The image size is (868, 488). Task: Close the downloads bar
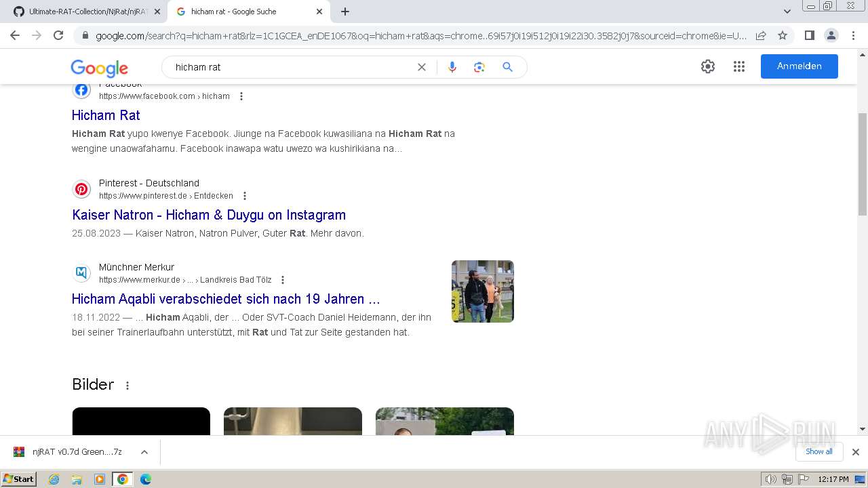click(855, 452)
